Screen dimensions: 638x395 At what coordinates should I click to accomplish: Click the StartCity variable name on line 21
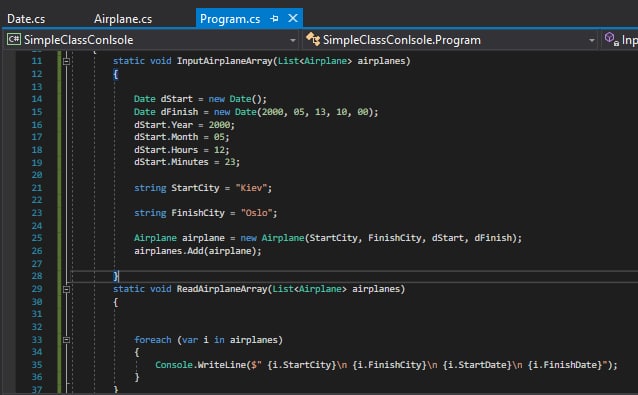click(195, 188)
